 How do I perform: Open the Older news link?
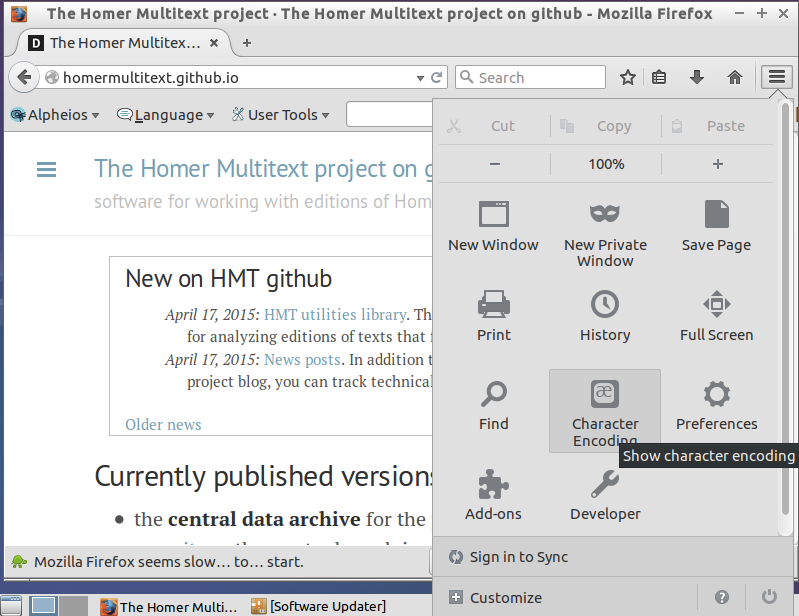(163, 424)
